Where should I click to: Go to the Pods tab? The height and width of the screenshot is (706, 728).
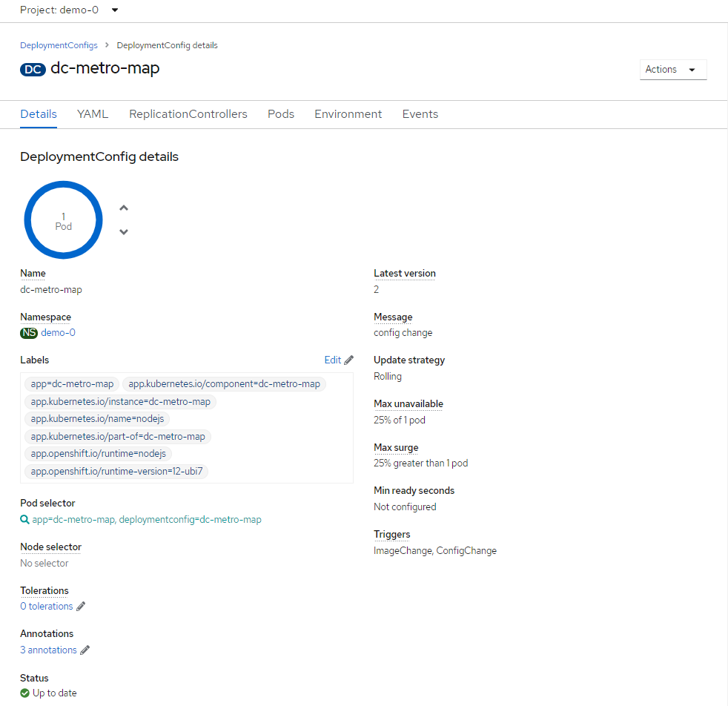click(x=281, y=114)
